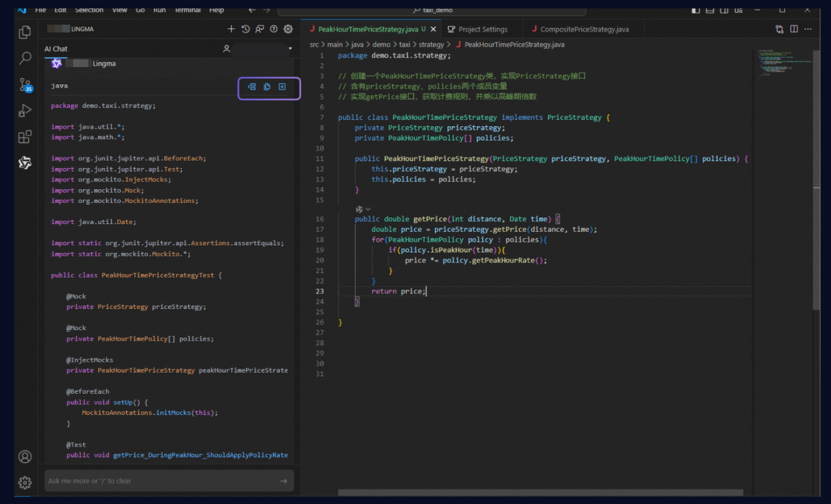Open the Explorer view in activity bar

pos(25,32)
